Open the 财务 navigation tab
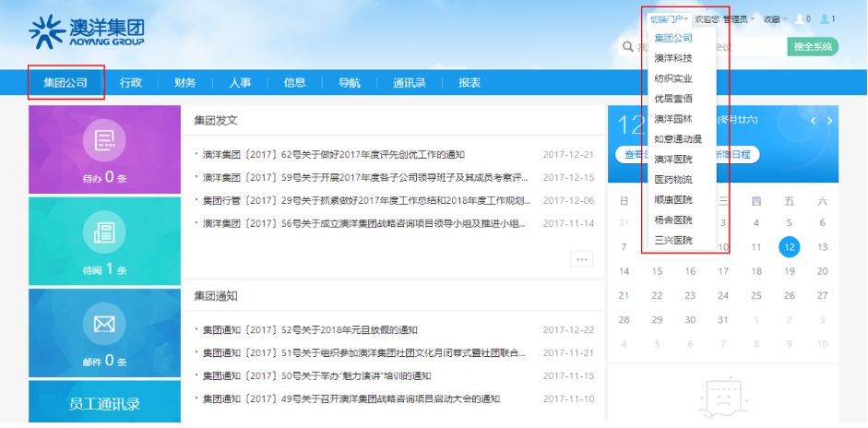The image size is (868, 428). [x=185, y=83]
